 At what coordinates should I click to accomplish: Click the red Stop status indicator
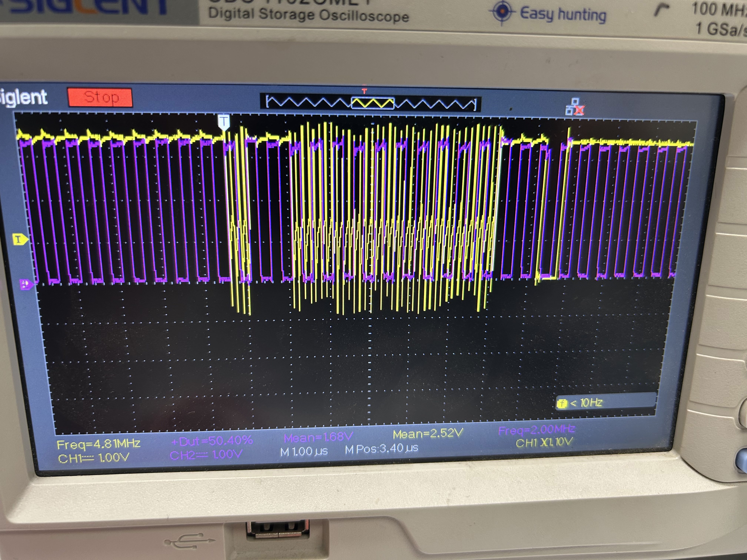100,98
